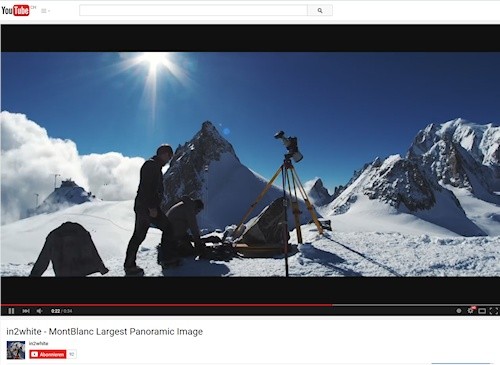Pause the video playback
Screen dimensions: 500x365
click(x=11, y=311)
